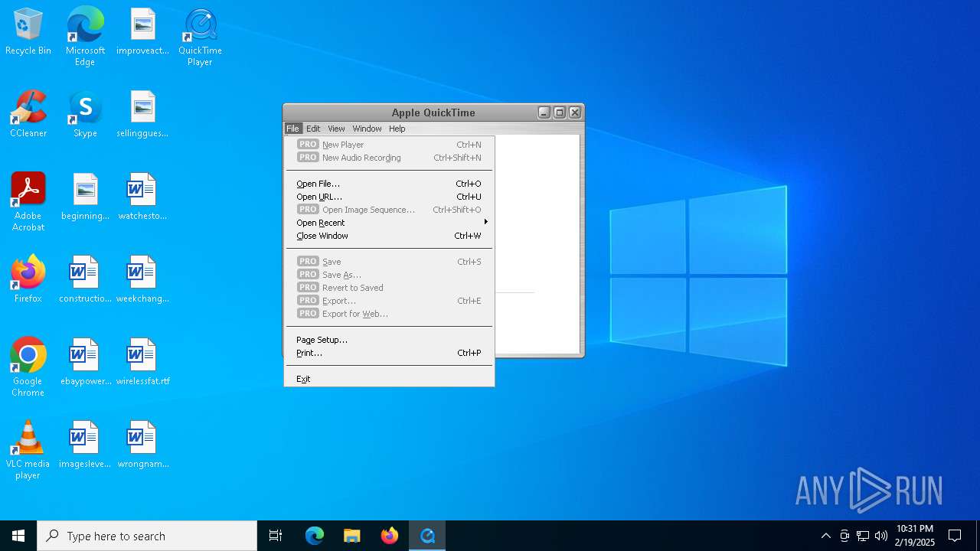Select the Skype desktop shortcut

pos(85,115)
